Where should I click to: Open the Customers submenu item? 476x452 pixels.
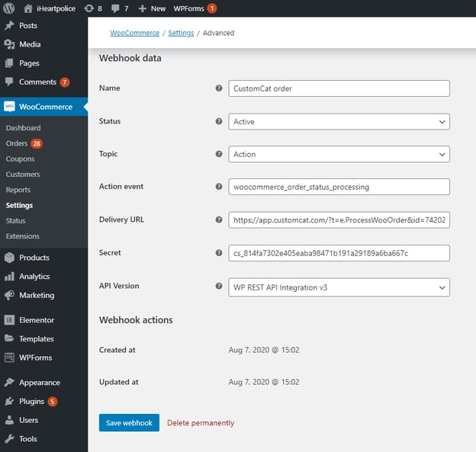23,174
